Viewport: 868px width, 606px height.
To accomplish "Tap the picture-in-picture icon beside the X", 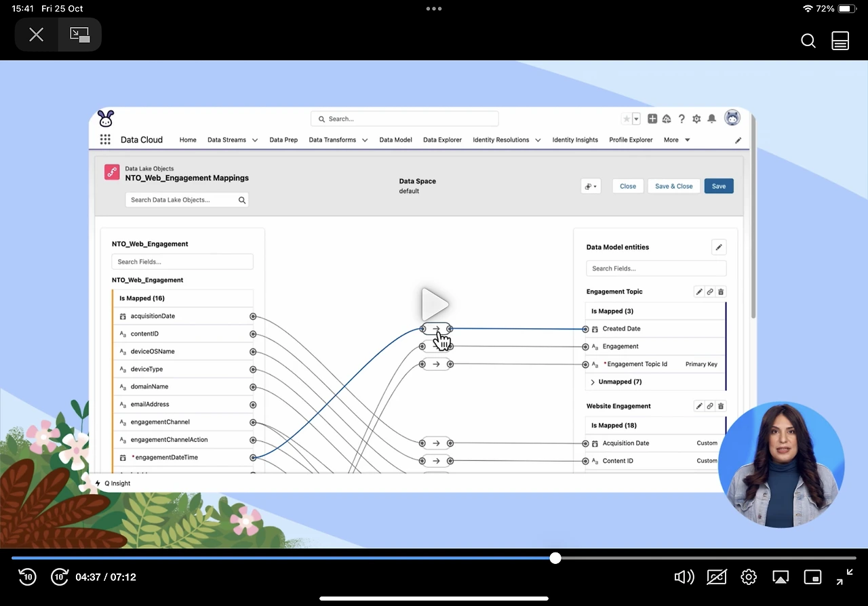I will [x=80, y=35].
